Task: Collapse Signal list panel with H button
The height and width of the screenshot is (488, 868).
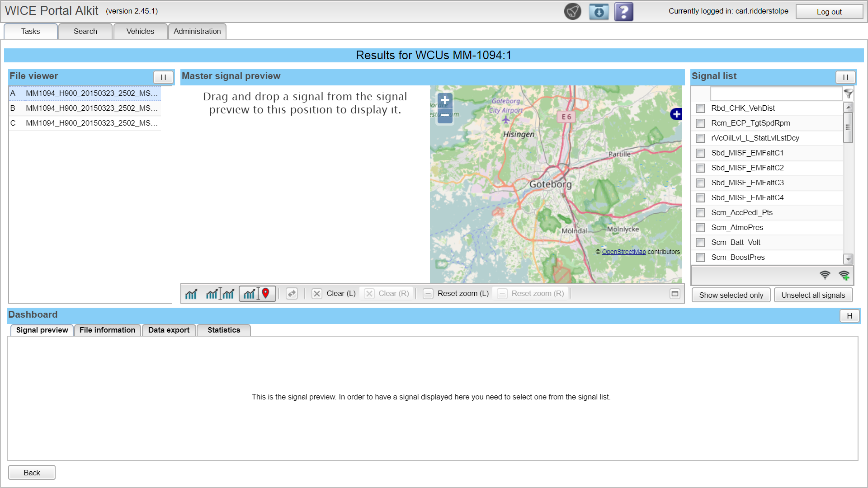Action: coord(845,77)
